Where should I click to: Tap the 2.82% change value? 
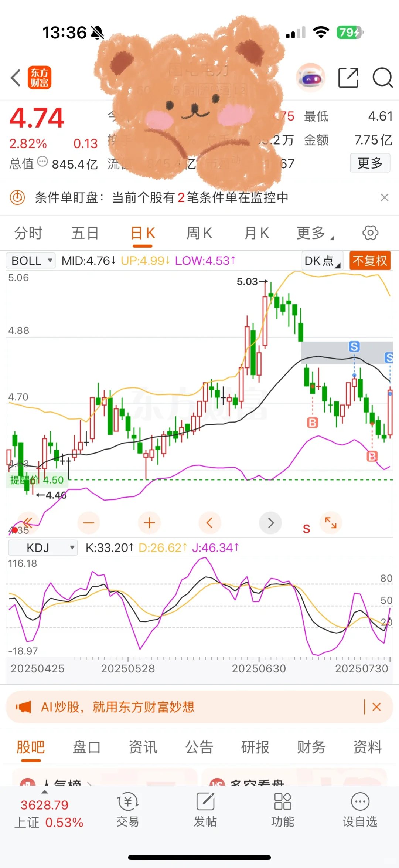tap(28, 143)
